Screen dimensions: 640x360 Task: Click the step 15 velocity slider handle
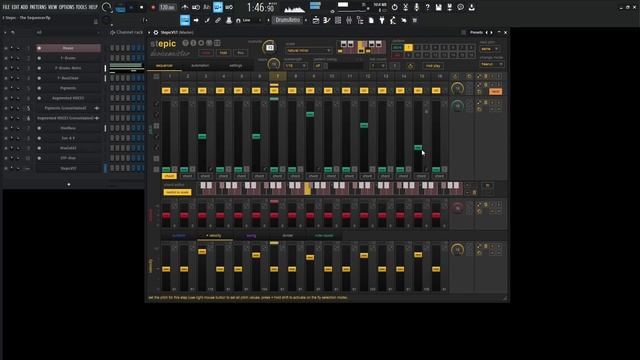(x=418, y=255)
